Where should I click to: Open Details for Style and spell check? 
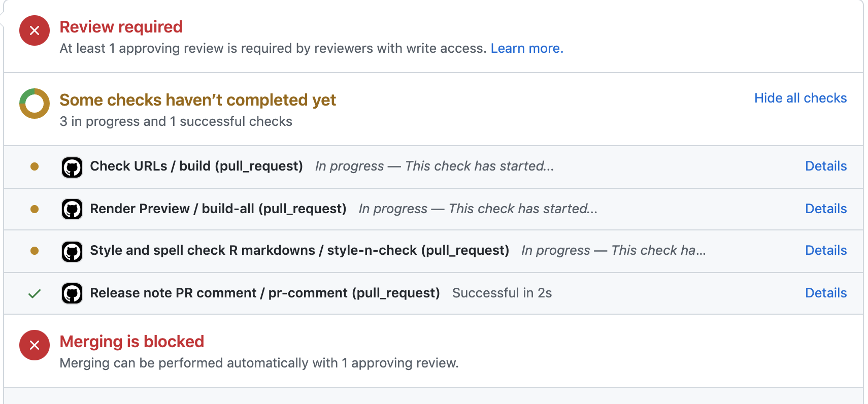coord(826,250)
